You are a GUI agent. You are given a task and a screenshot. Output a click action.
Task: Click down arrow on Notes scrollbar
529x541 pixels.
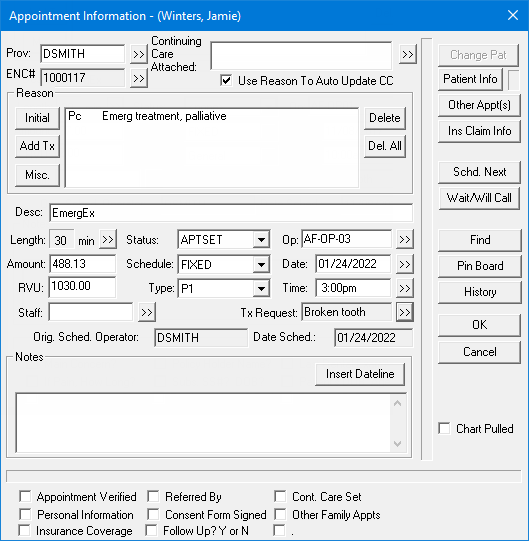tap(398, 444)
